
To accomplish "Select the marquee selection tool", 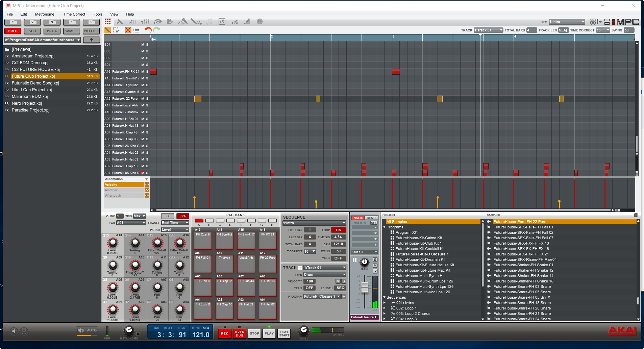I will click(x=116, y=30).
